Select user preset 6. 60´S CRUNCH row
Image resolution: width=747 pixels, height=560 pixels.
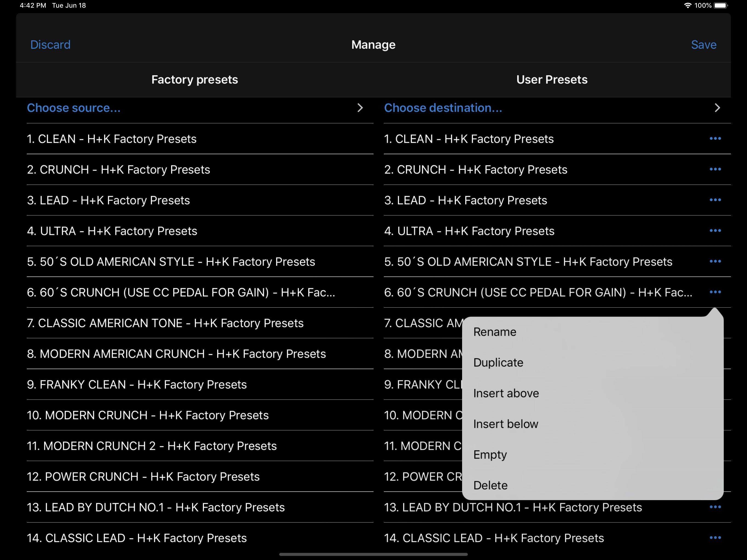coord(557,293)
